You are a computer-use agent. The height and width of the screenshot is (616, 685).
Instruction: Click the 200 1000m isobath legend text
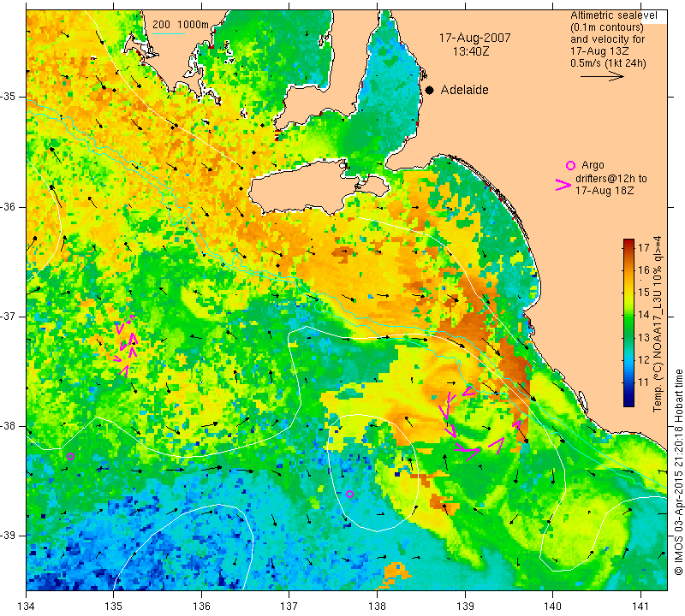pos(181,25)
